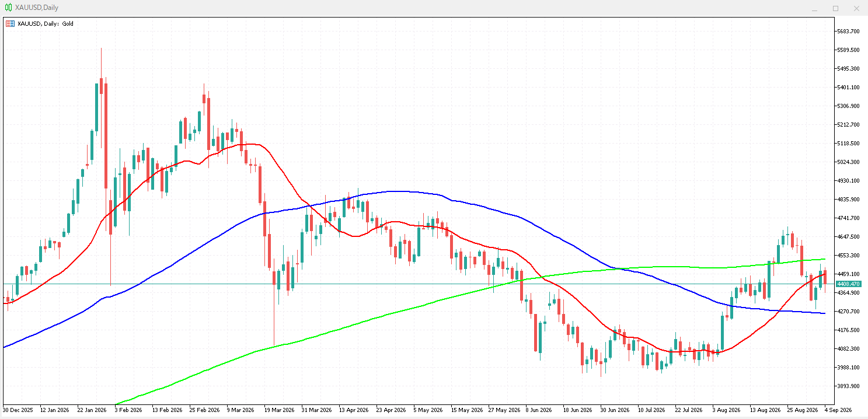
Task: Click the 3893.900 price scale label
Action: pos(848,386)
